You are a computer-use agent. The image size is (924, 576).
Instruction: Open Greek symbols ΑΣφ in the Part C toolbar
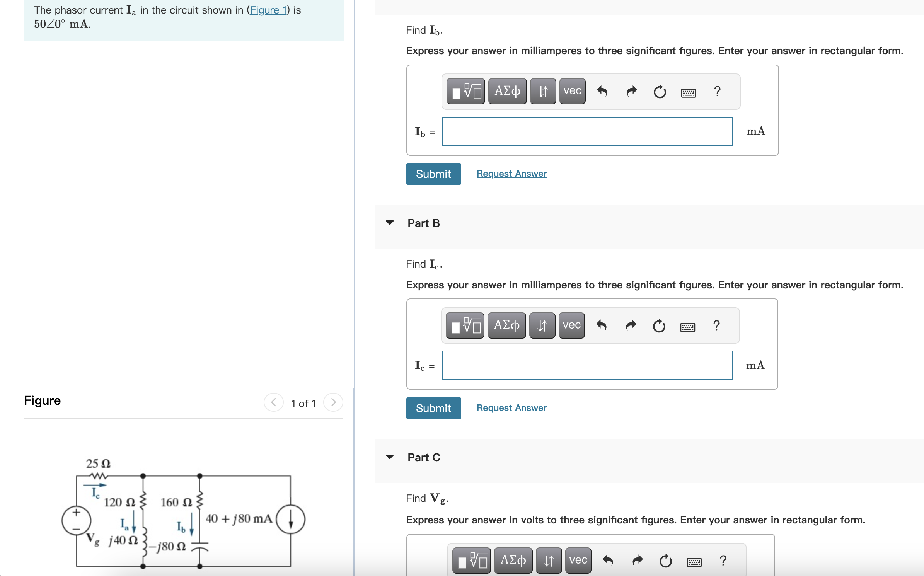[x=513, y=560]
